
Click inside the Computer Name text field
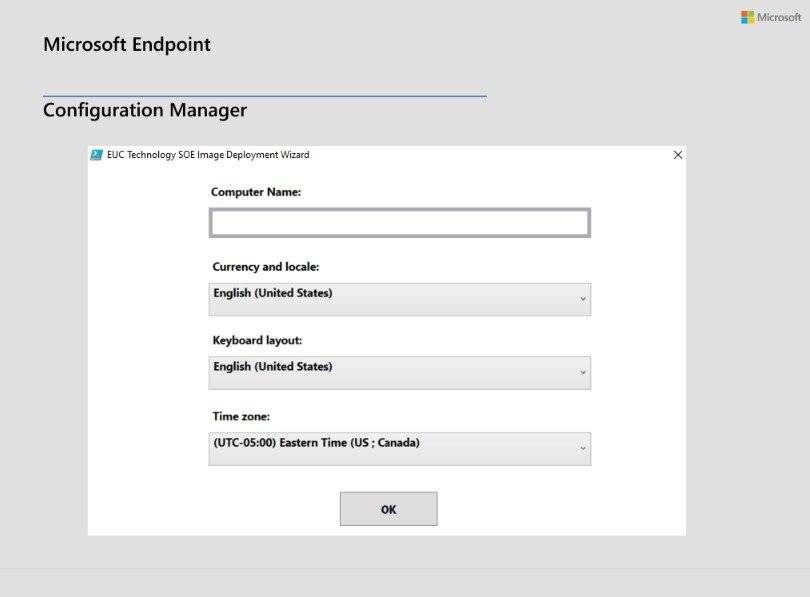click(x=400, y=222)
